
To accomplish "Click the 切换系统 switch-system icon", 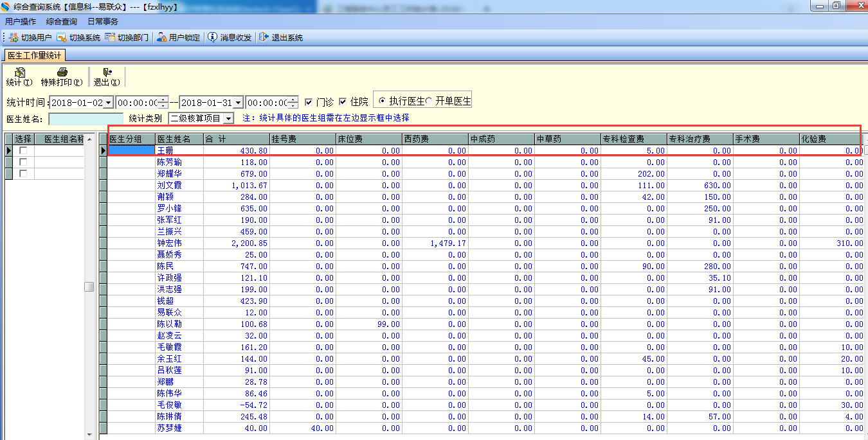I will pyautogui.click(x=62, y=38).
